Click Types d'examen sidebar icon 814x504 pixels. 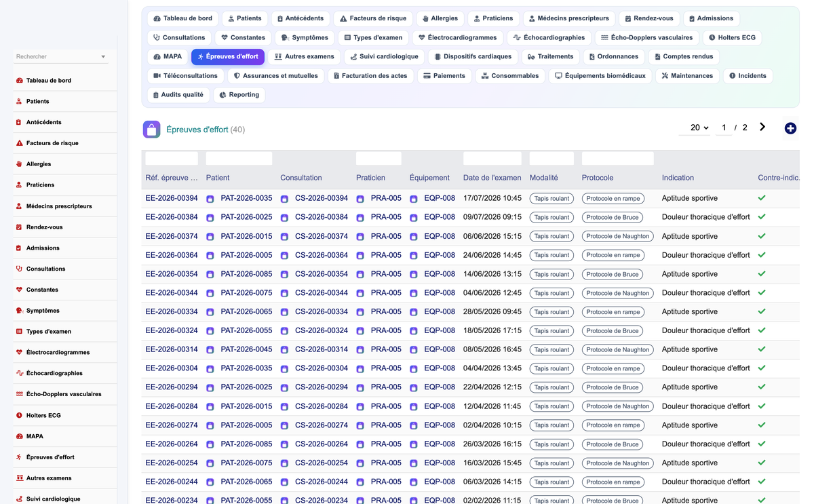click(x=19, y=332)
